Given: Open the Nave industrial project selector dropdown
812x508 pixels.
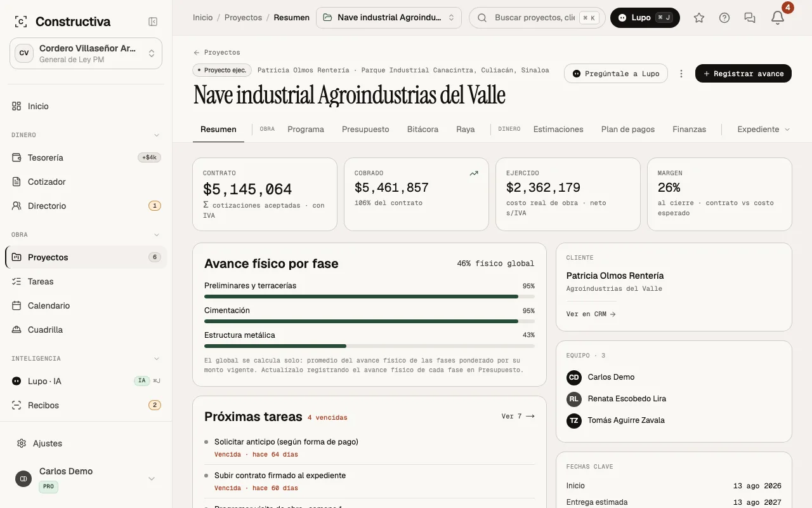Looking at the screenshot, I should point(389,18).
